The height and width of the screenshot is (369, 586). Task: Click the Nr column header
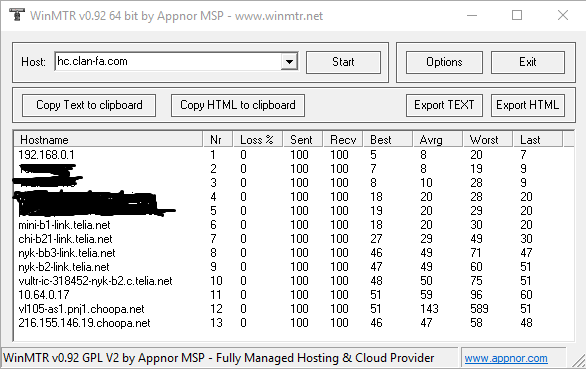point(218,139)
